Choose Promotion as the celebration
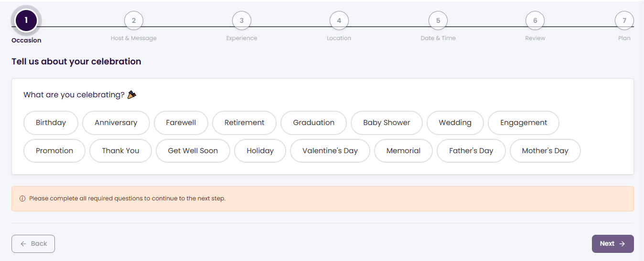Image resolution: width=644 pixels, height=261 pixels. (54, 151)
